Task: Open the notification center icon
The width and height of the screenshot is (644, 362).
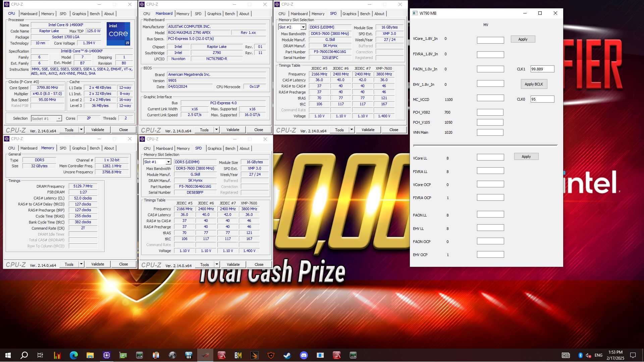Action: click(633, 355)
